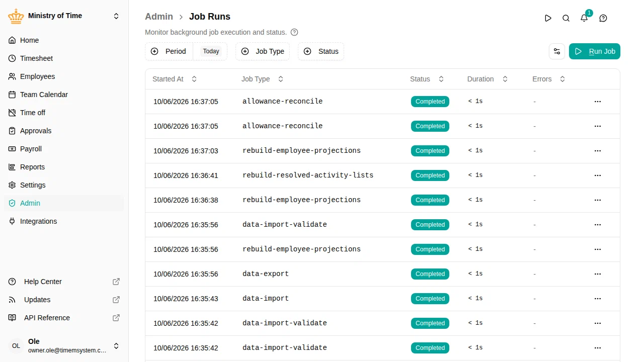This screenshot has height=362, width=644.
Task: Expand Ministry of Time organization switcher
Action: click(64, 16)
